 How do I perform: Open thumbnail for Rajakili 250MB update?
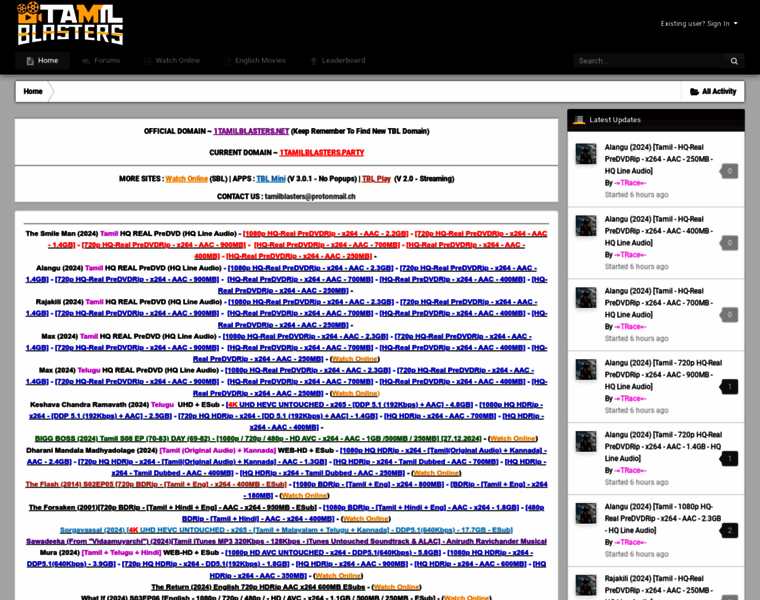(x=586, y=584)
